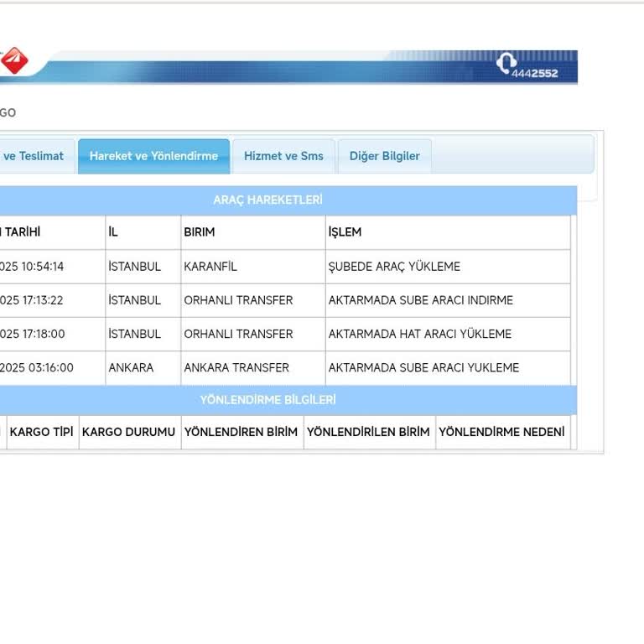Open the 've Teslimat' tab
644x644 pixels.
(36, 157)
